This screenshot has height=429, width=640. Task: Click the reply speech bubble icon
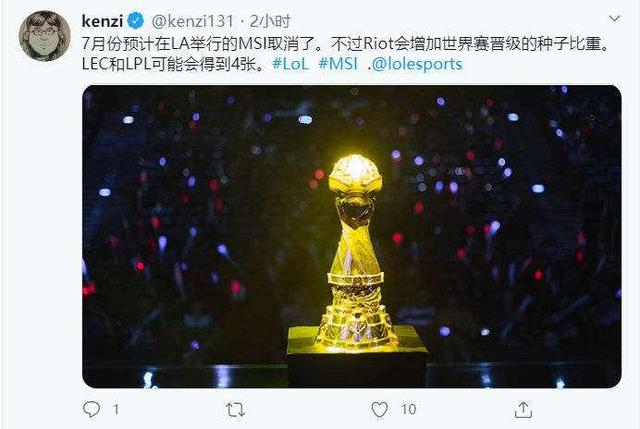pyautogui.click(x=91, y=409)
